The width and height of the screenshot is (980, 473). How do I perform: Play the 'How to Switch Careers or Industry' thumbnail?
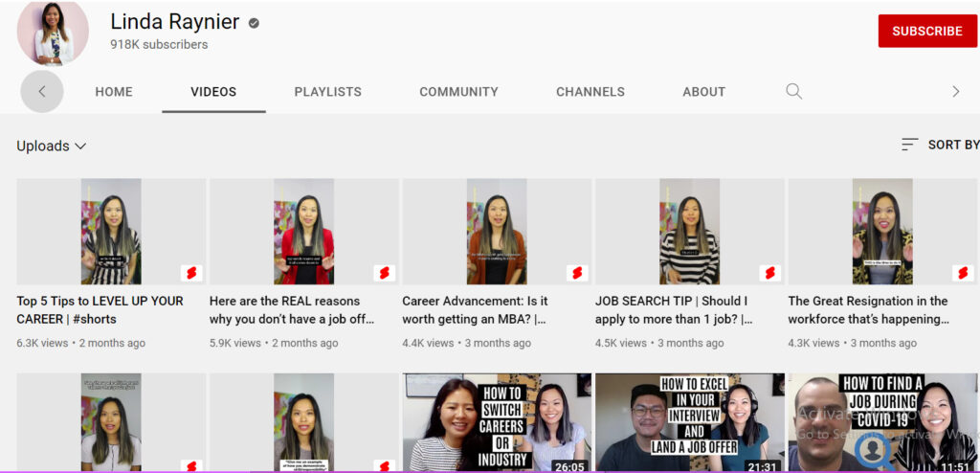pos(497,422)
